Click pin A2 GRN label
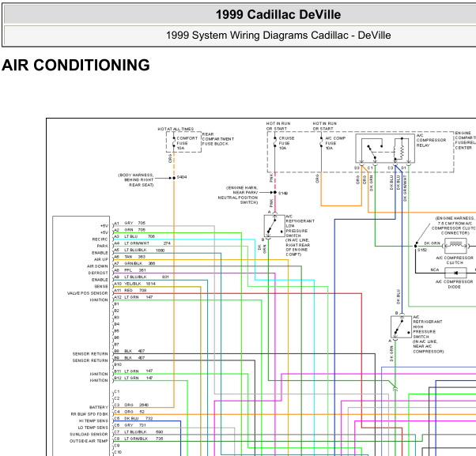Viewport: 476px width, 456px height. pyautogui.click(x=130, y=230)
